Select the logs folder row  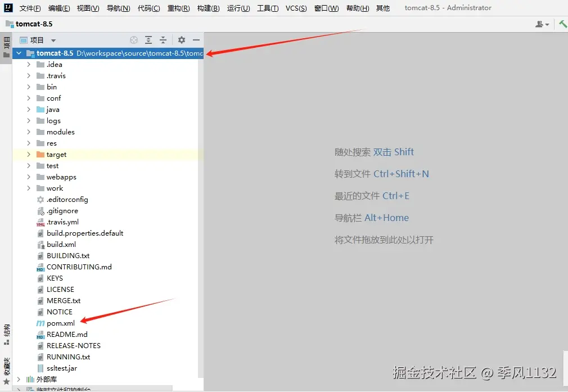tap(107, 121)
